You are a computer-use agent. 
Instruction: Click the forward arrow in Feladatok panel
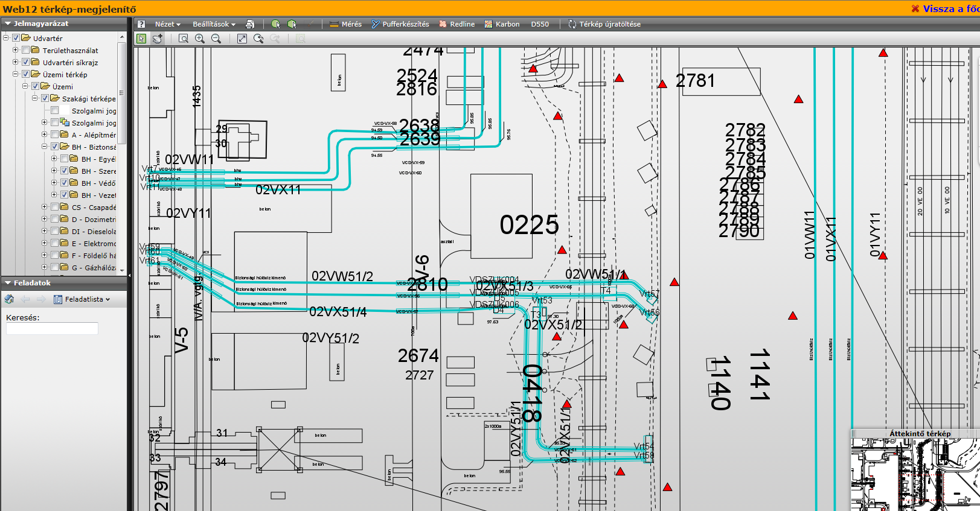point(41,299)
